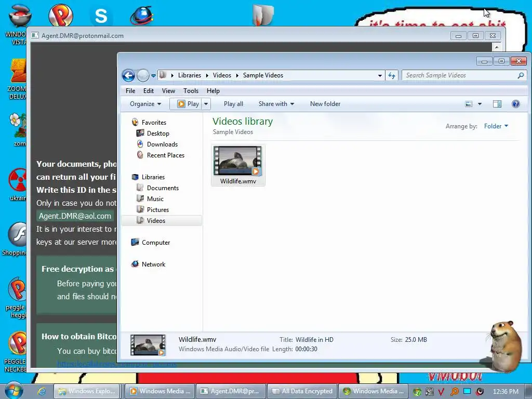Click Play all in the toolbar

click(233, 104)
